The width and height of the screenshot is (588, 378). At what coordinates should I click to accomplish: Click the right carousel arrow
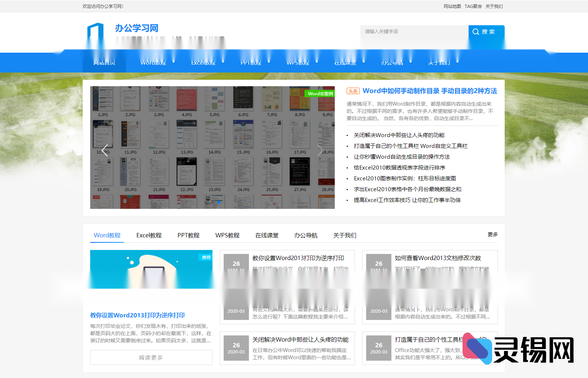[x=320, y=150]
